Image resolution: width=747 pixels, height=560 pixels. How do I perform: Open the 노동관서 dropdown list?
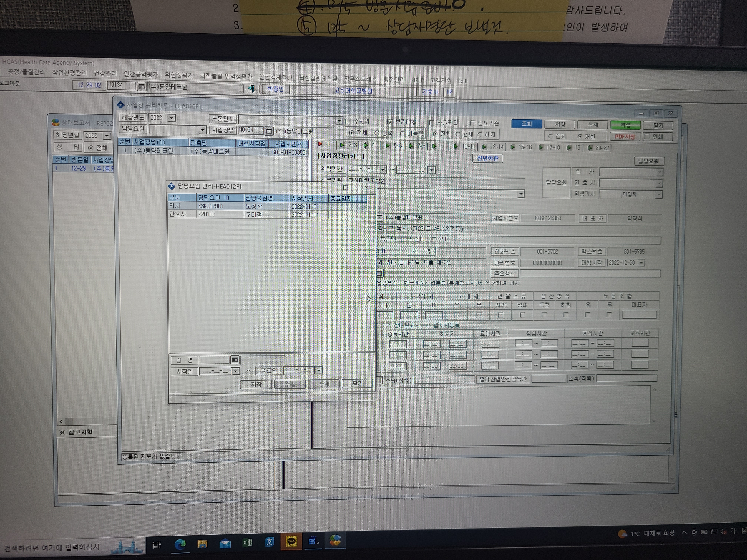(339, 121)
